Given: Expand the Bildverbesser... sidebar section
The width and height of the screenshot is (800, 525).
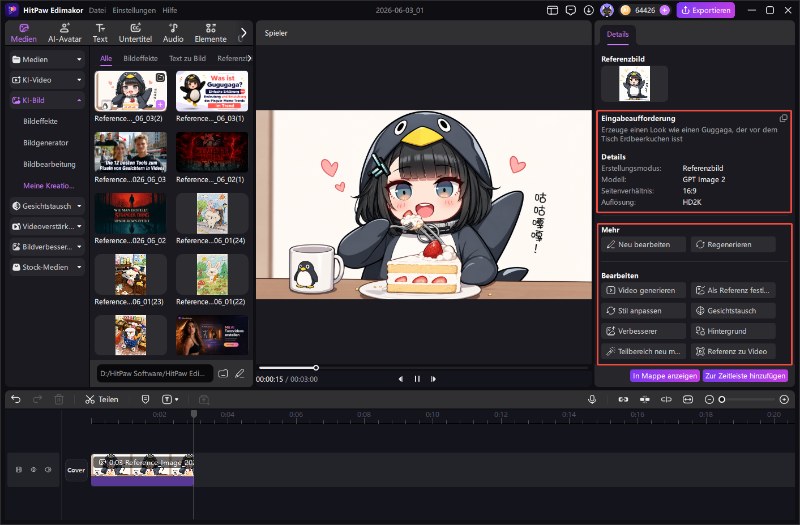Looking at the screenshot, I should click(x=47, y=246).
